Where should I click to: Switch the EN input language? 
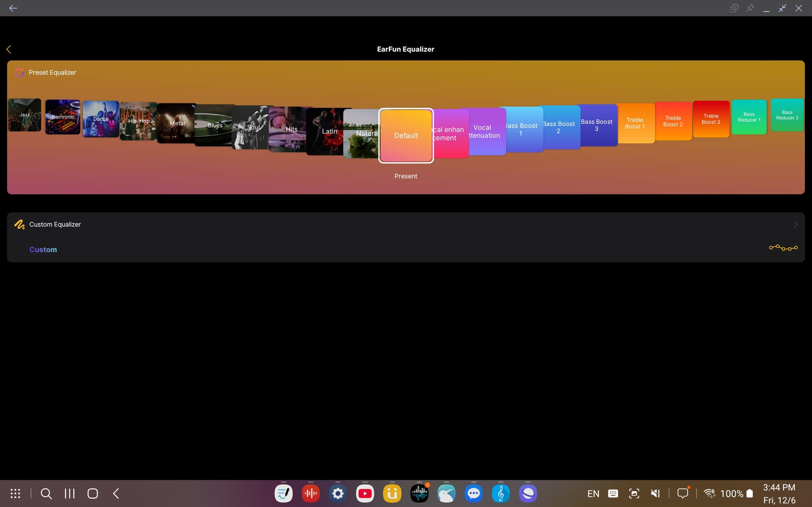pos(593,494)
